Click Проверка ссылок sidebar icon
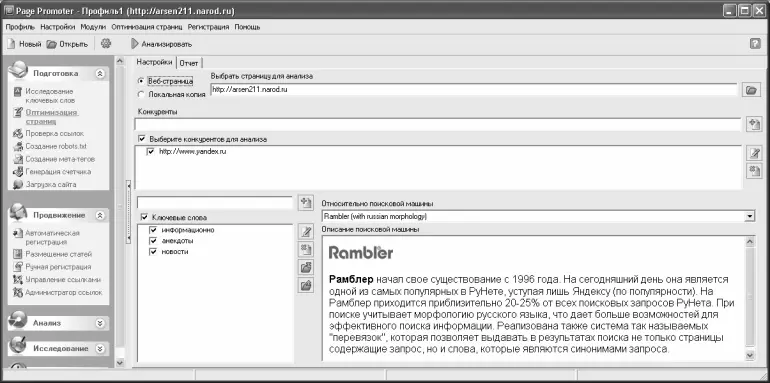The height and width of the screenshot is (383, 770). pos(18,134)
